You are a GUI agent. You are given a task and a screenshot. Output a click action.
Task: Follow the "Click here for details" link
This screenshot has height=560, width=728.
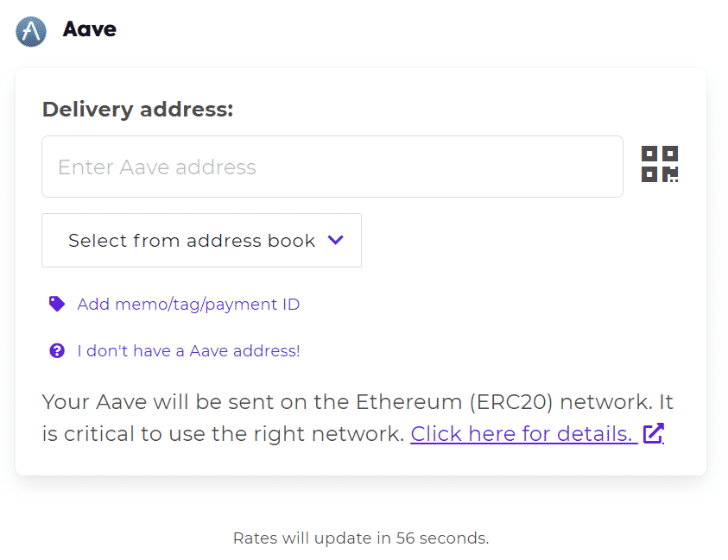click(x=522, y=433)
